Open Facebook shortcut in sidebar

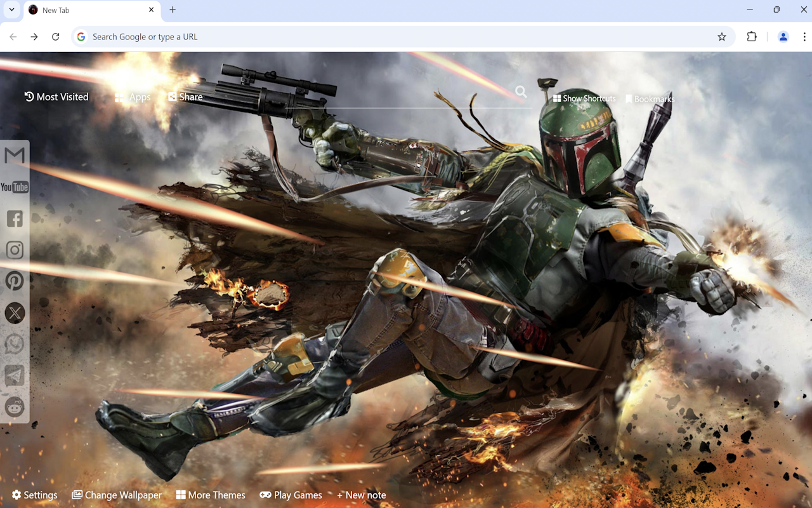[15, 218]
